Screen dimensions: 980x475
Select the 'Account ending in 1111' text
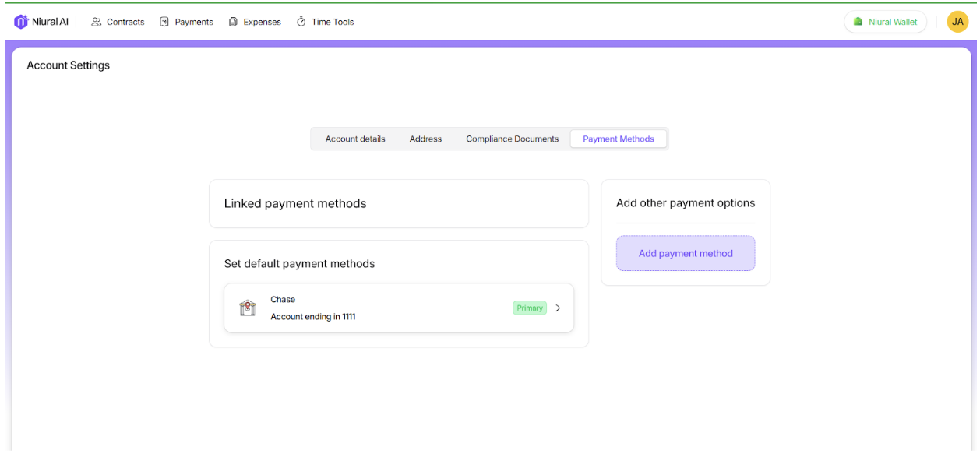[x=313, y=317]
